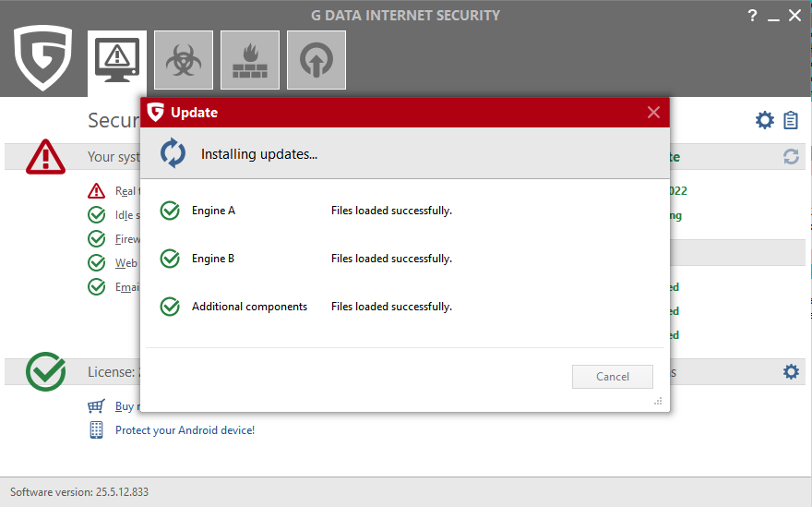Cancel the update installation
Screen dimensions: 812x507
(613, 377)
